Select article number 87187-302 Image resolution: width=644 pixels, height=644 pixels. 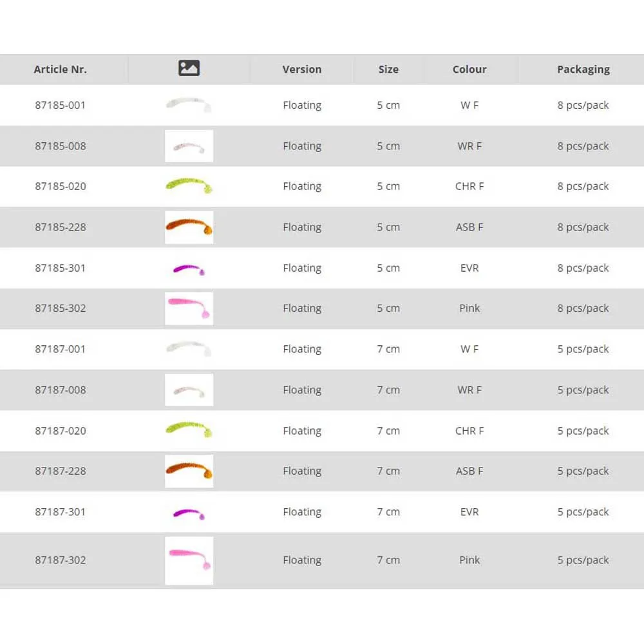(x=61, y=560)
